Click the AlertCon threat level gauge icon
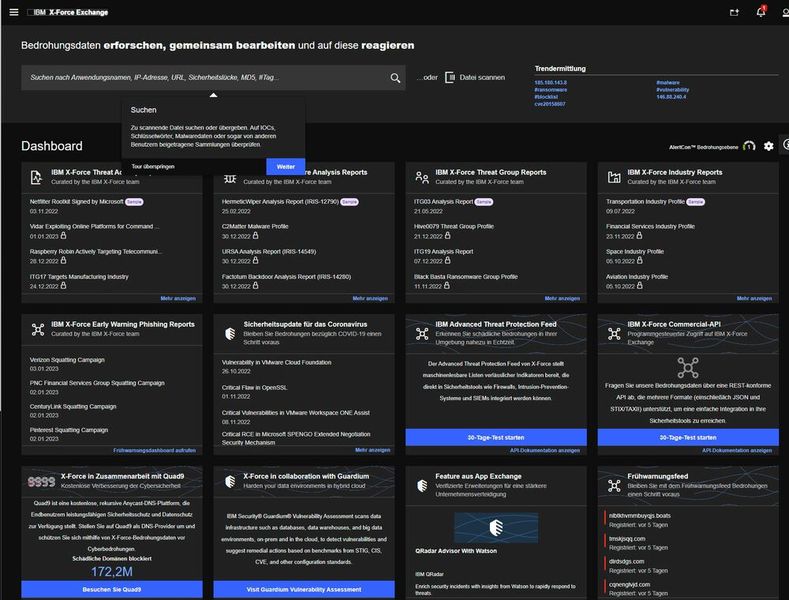The height and width of the screenshot is (600, 789). pyautogui.click(x=749, y=146)
